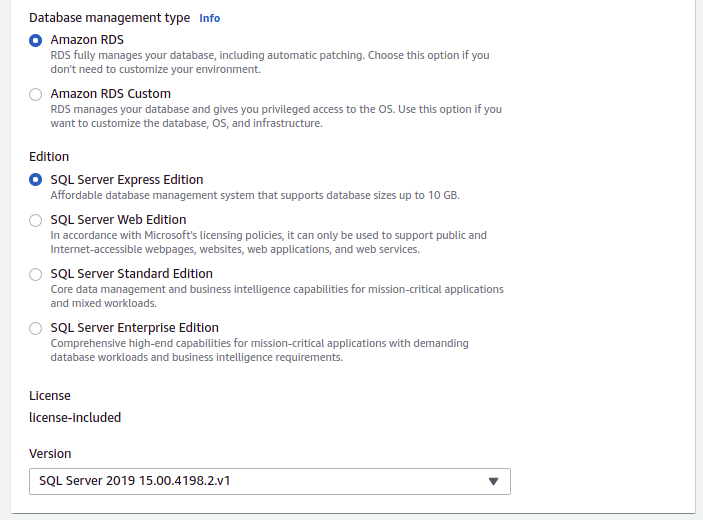Expand the Version dropdown arrow

493,481
